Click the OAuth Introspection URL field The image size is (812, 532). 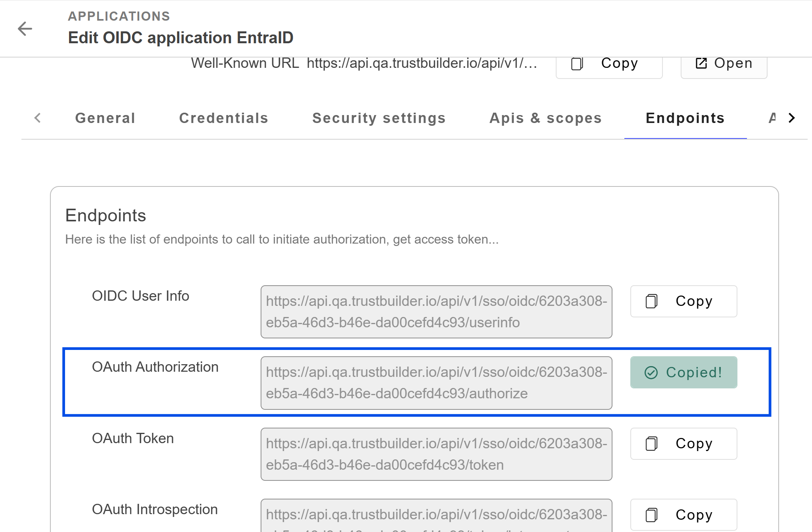[436, 516]
